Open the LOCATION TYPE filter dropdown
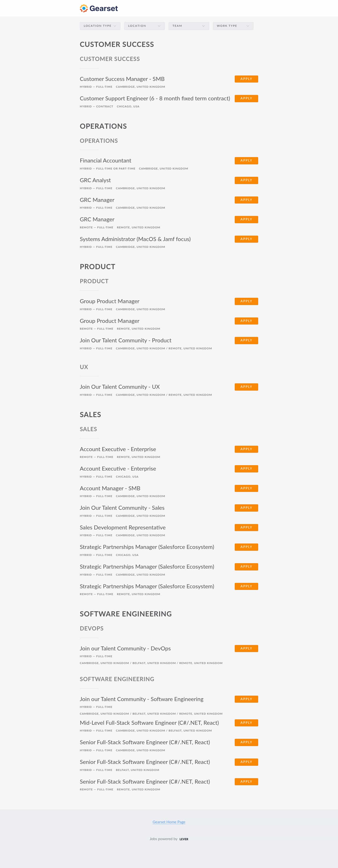This screenshot has width=338, height=868. coord(100,26)
